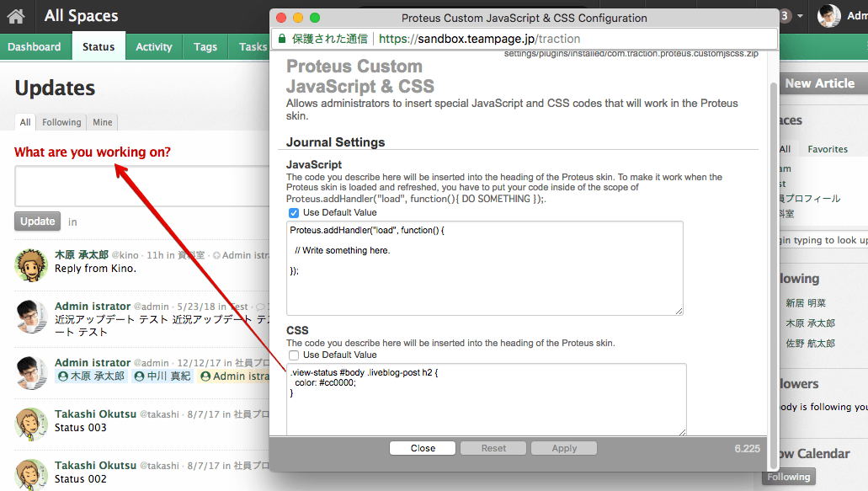Viewport: 868px width, 491px height.
Task: Click the '6.225' version number
Action: point(748,449)
